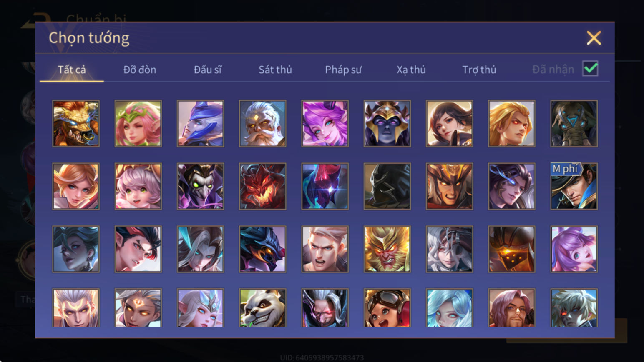
Task: Select the golden monkey king hero
Action: [x=387, y=249]
